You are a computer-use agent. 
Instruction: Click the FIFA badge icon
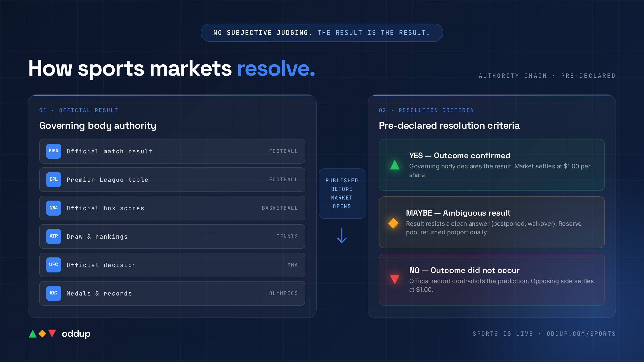(54, 151)
